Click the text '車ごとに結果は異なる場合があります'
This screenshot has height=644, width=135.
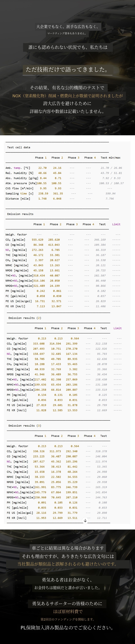coord(67,548)
